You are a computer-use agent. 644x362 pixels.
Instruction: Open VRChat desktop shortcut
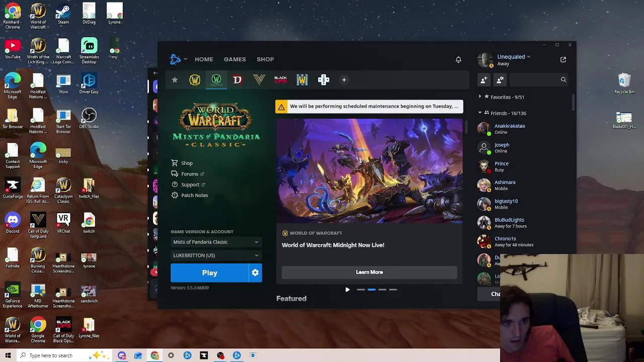[63, 223]
